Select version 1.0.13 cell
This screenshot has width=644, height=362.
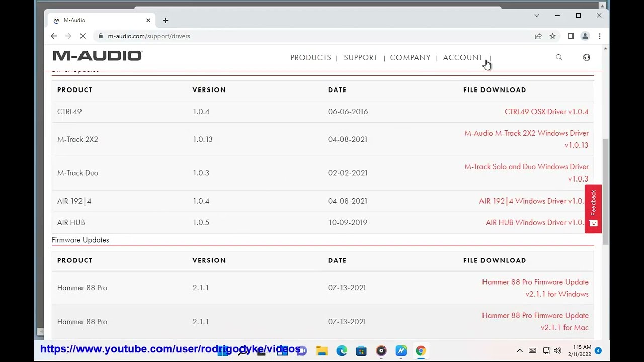click(x=202, y=139)
